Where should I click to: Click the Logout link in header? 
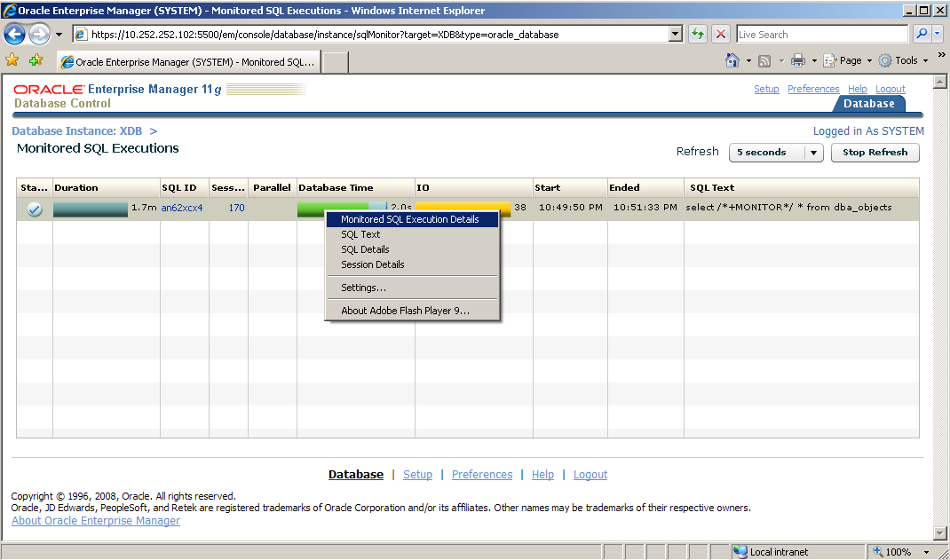tap(890, 89)
